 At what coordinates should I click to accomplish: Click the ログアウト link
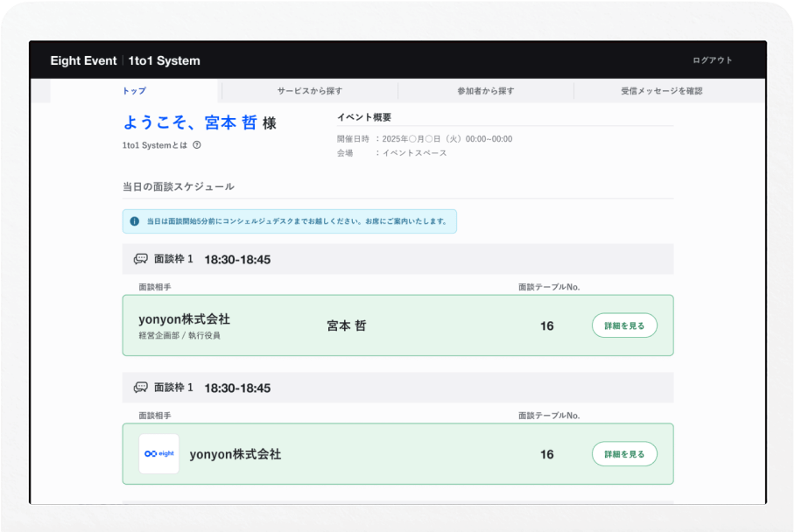pos(713,60)
